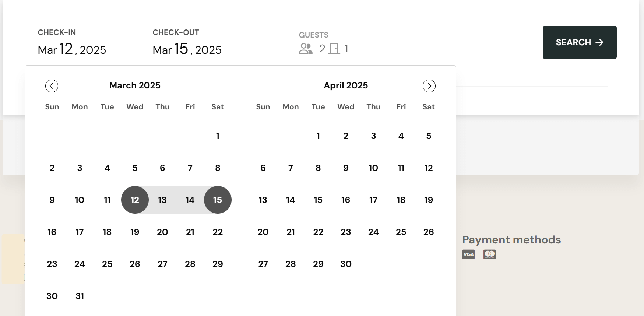Advance calendar using the next month arrow
Image resolution: width=644 pixels, height=316 pixels.
429,86
